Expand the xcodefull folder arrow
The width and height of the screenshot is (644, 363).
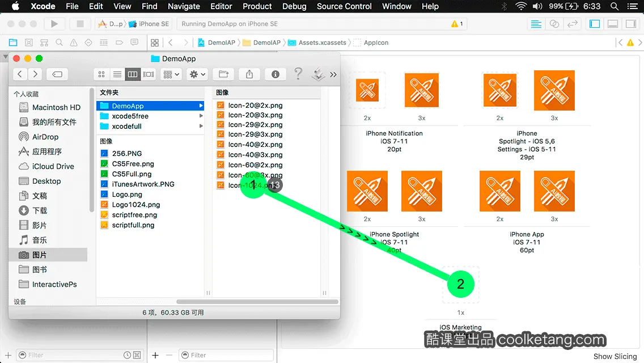pyautogui.click(x=201, y=126)
